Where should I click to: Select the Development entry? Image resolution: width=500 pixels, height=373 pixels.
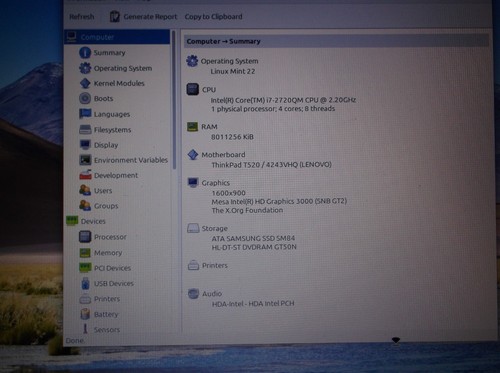pyautogui.click(x=116, y=175)
